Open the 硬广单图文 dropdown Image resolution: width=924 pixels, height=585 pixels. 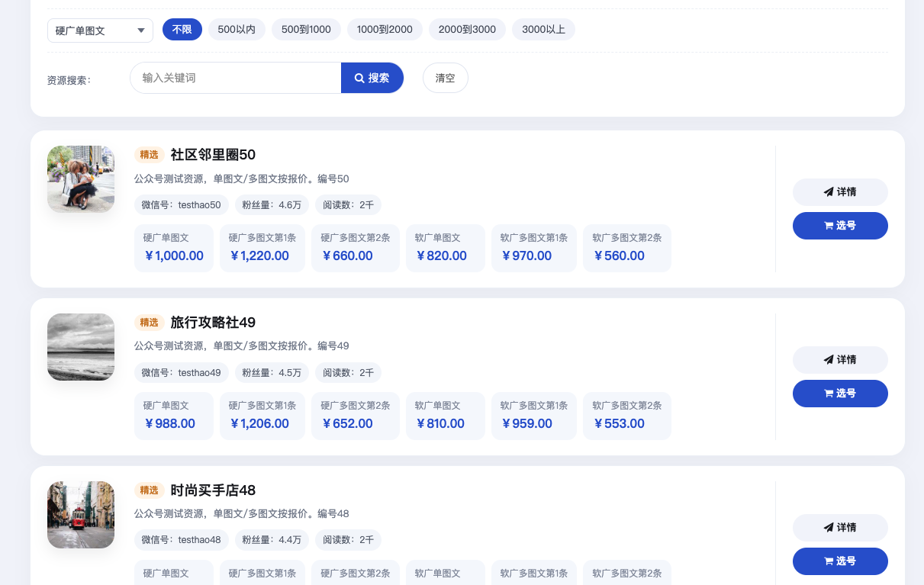click(x=100, y=31)
